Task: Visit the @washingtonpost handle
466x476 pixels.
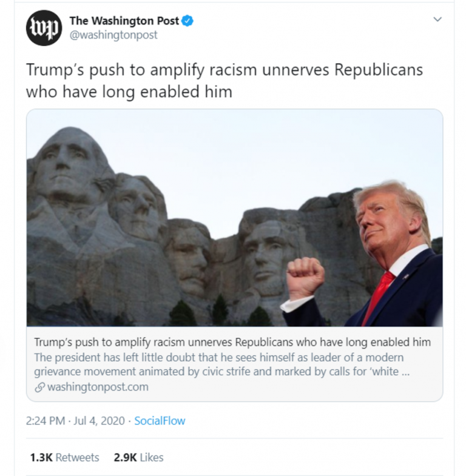Action: pyautogui.click(x=113, y=35)
